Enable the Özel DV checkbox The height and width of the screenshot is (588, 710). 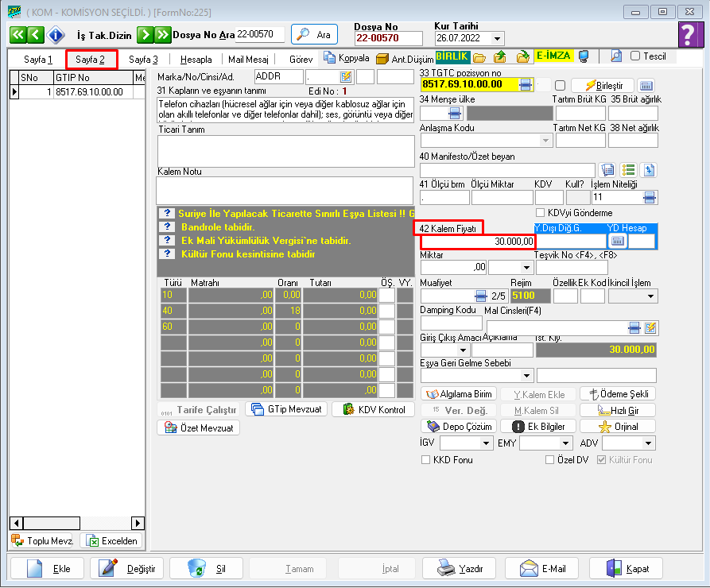[x=549, y=460]
